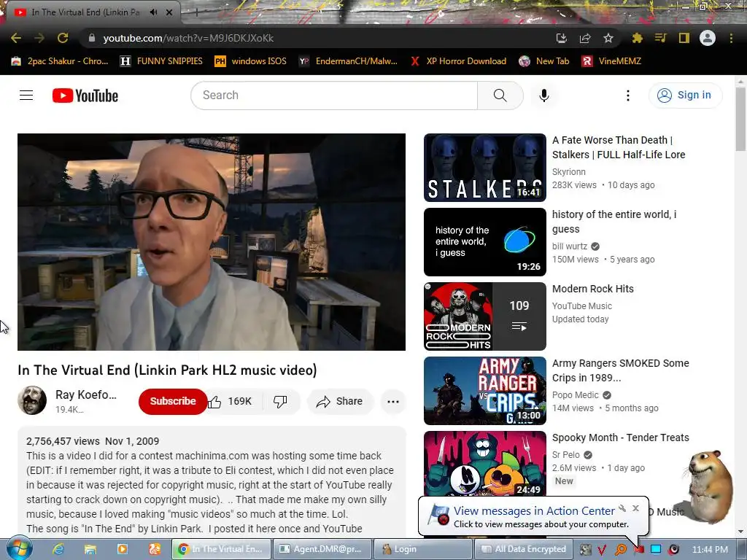
Task: Click in the YouTube search field
Action: tap(333, 96)
